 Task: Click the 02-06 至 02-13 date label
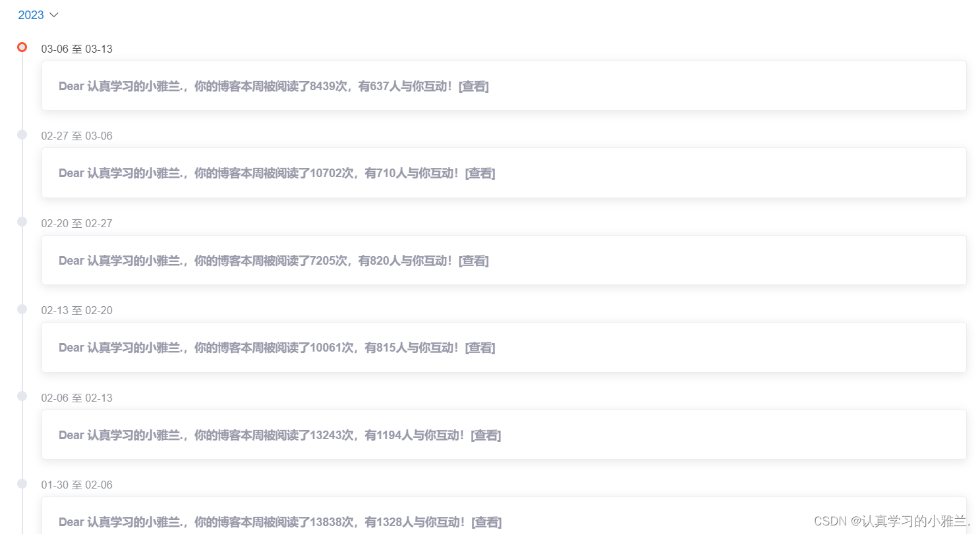click(76, 398)
